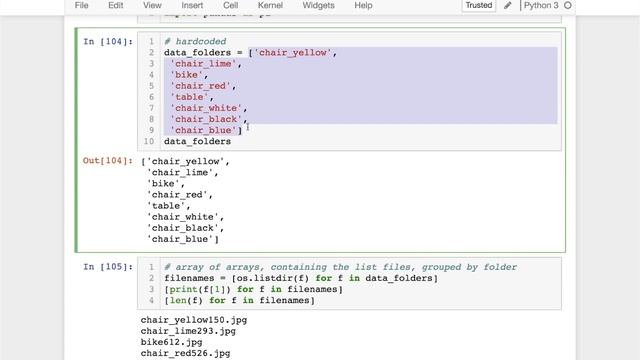The image size is (640, 360).
Task: Click the filenames = os.listdir code line
Action: [301, 278]
